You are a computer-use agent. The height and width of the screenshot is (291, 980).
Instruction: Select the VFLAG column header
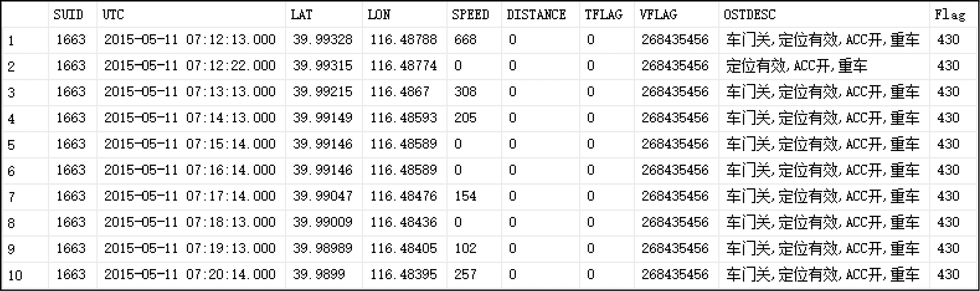(x=676, y=14)
